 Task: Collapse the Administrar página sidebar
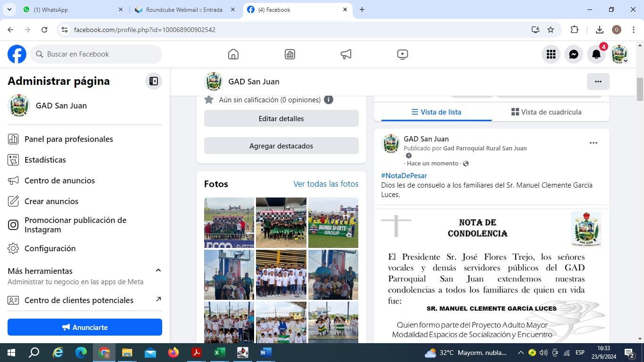154,81
